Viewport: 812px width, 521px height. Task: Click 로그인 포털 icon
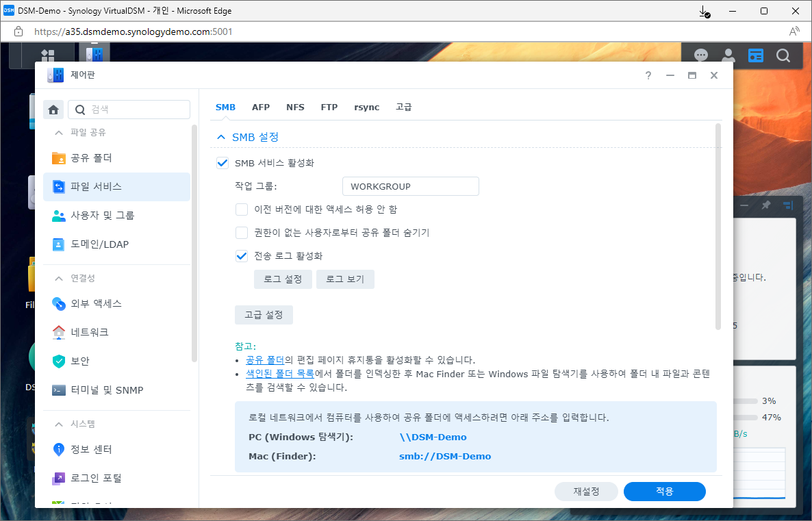pyautogui.click(x=58, y=478)
